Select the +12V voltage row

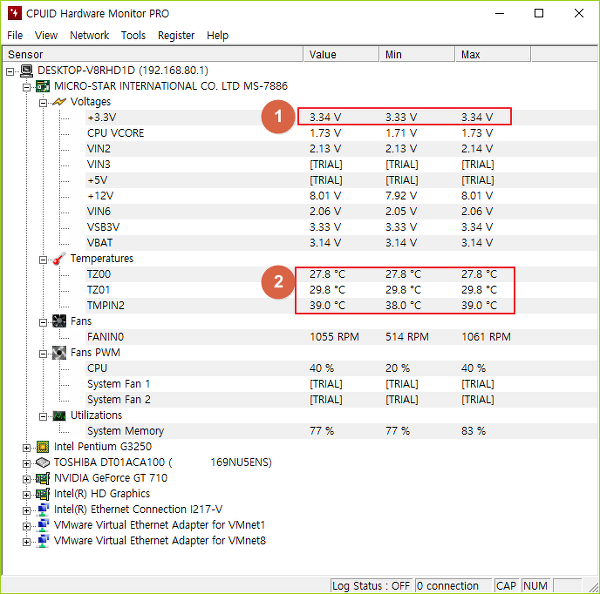coord(341,196)
